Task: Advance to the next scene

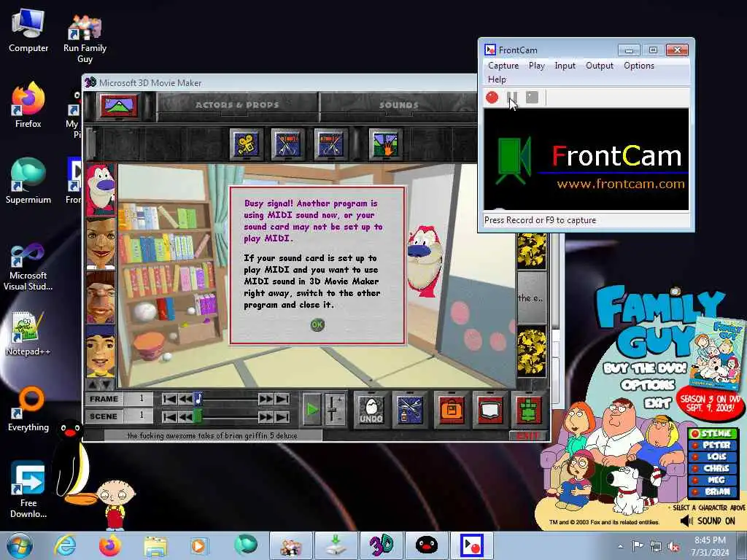Action: tap(266, 417)
